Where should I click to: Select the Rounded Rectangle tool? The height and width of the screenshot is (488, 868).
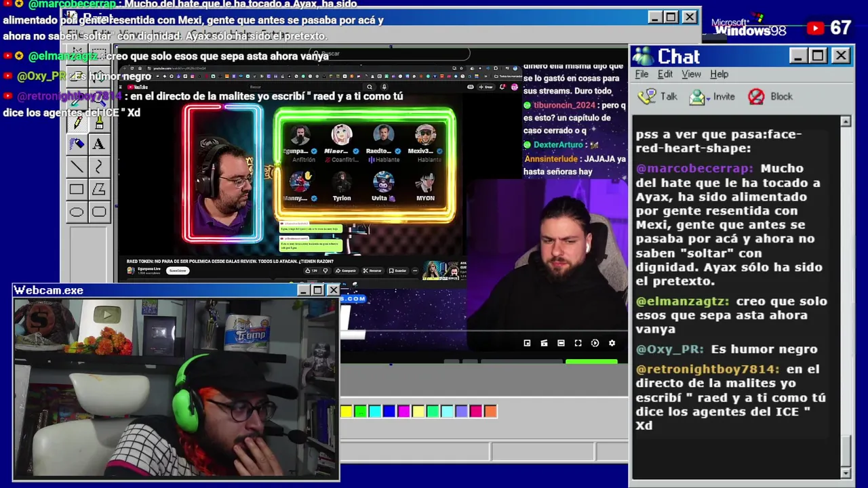99,212
